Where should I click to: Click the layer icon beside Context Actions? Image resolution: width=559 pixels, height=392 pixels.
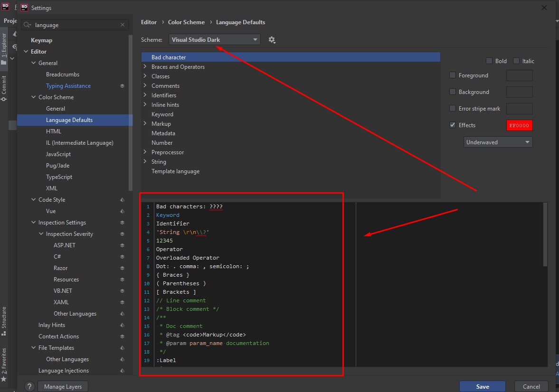point(122,337)
